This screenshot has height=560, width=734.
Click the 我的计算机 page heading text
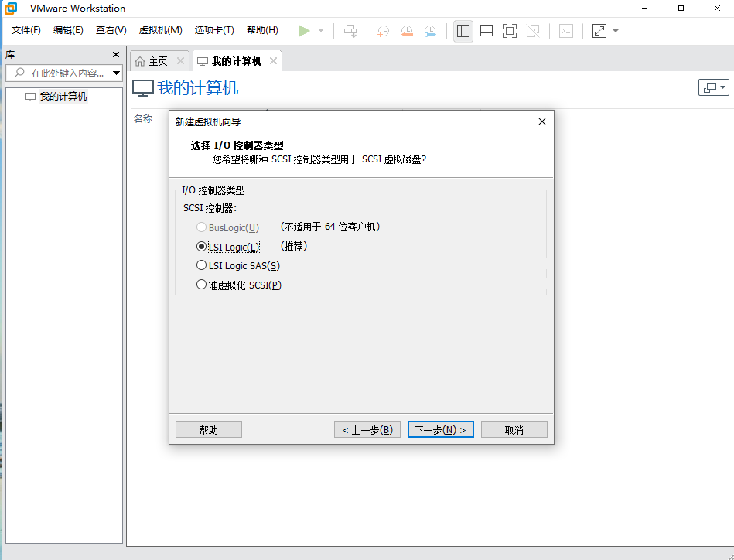click(x=197, y=88)
